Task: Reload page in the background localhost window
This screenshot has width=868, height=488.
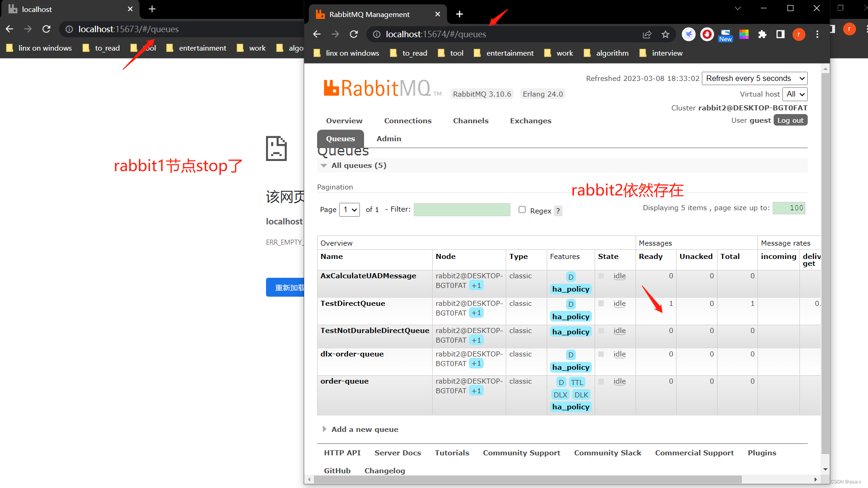Action: (x=46, y=29)
